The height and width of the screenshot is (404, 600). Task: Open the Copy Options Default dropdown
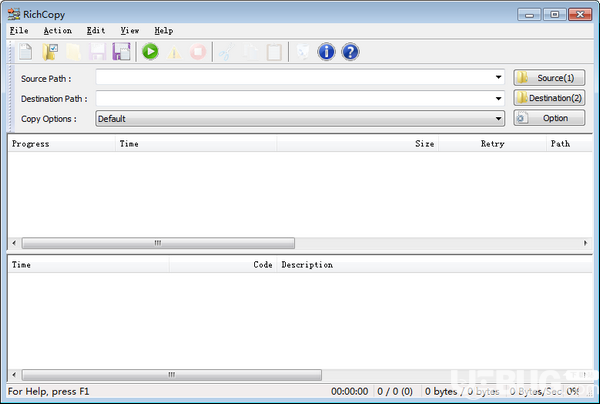[x=300, y=119]
